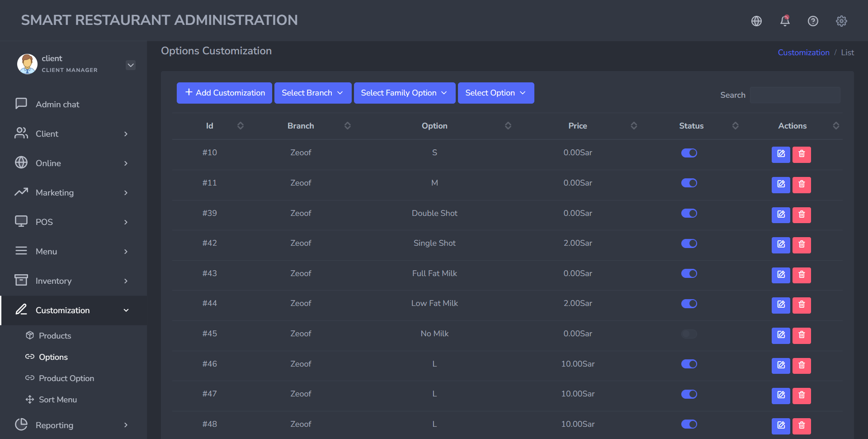The image size is (868, 439).
Task: Edit the Full Fat Milk option
Action: click(781, 275)
